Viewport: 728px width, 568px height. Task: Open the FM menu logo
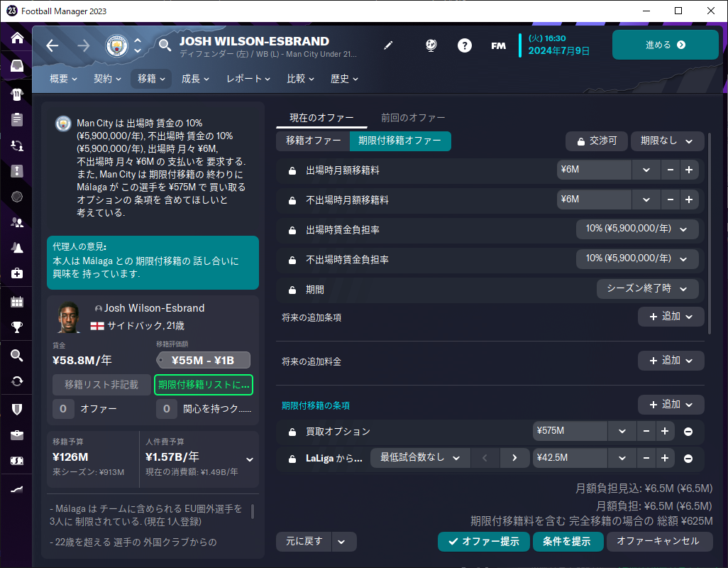pos(498,45)
